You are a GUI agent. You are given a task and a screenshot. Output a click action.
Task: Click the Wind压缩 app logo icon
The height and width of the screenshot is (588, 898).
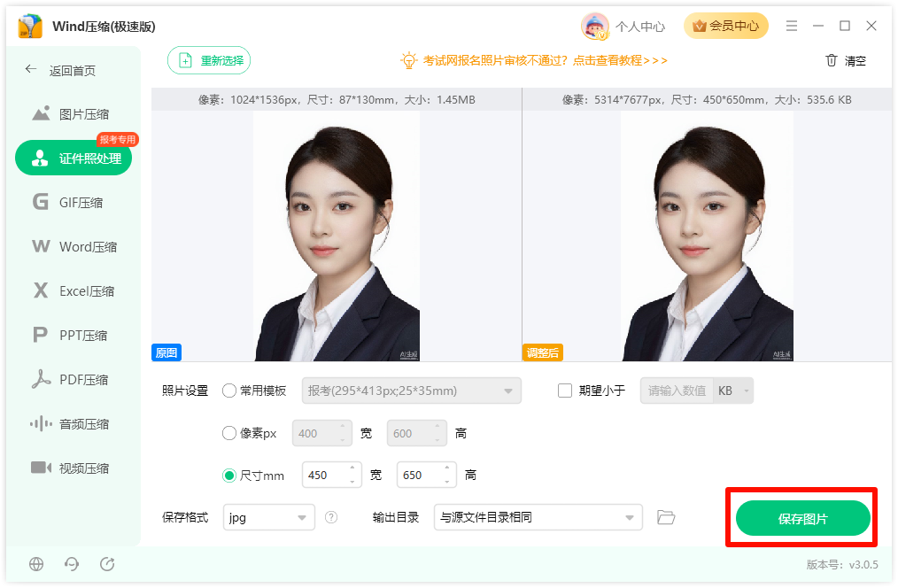(30, 27)
